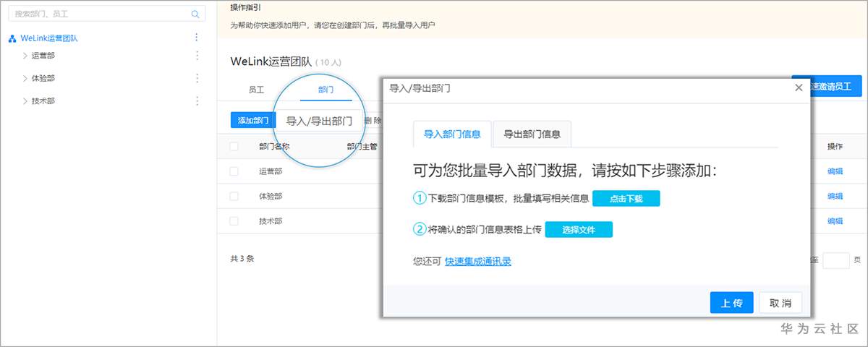Open the more-options dots for 技术部

click(x=197, y=101)
